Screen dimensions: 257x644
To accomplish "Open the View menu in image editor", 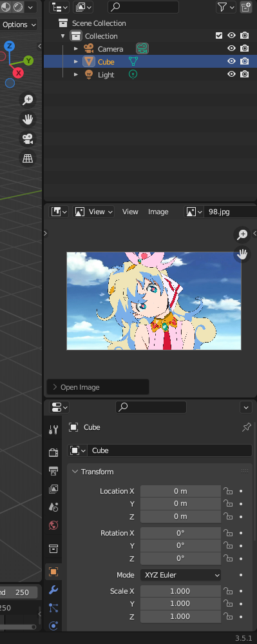I will (x=130, y=212).
